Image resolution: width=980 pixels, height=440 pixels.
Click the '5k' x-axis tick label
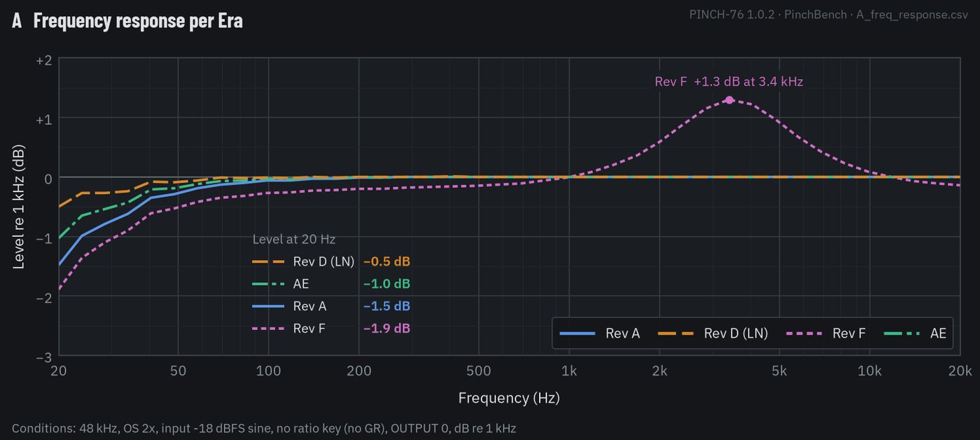[779, 369]
